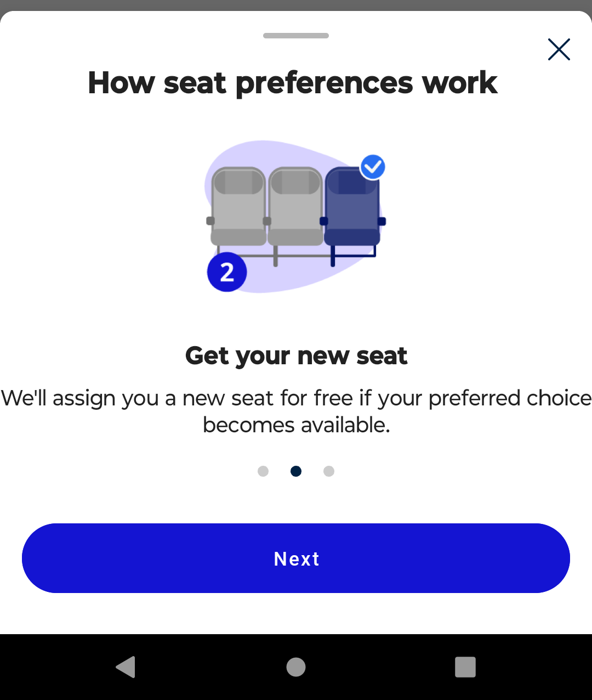Image resolution: width=592 pixels, height=700 pixels.
Task: Go to the third page indicator dot
Action: click(x=329, y=471)
